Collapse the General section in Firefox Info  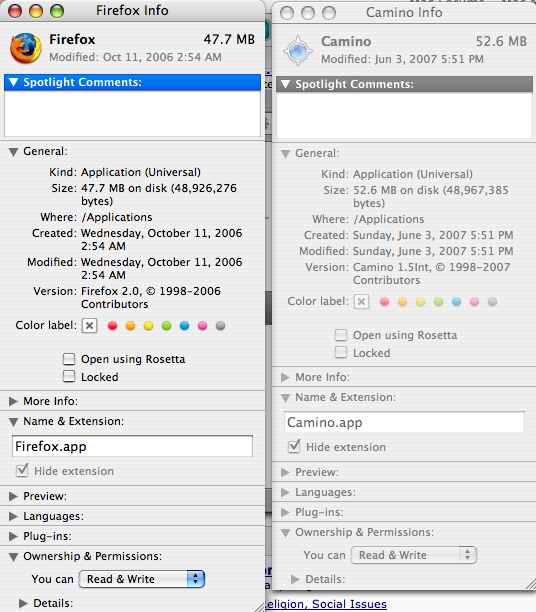pos(14,152)
